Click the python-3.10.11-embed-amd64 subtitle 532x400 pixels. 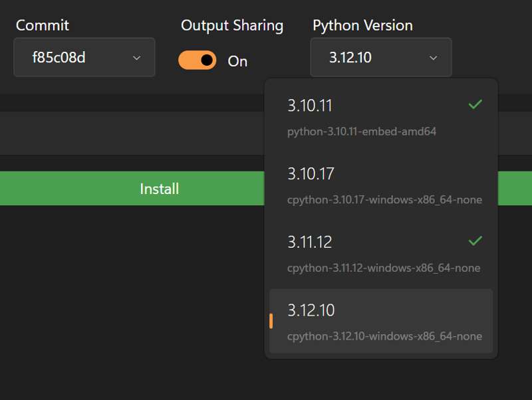(362, 132)
